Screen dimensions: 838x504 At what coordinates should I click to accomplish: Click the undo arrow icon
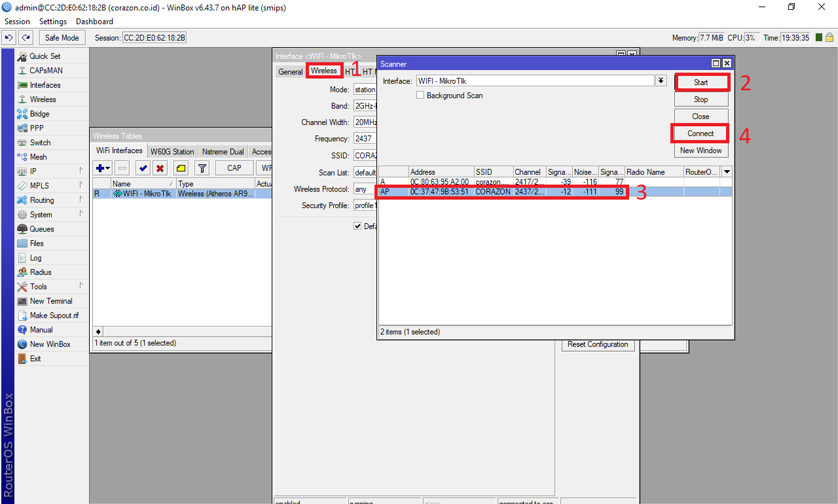click(8, 37)
